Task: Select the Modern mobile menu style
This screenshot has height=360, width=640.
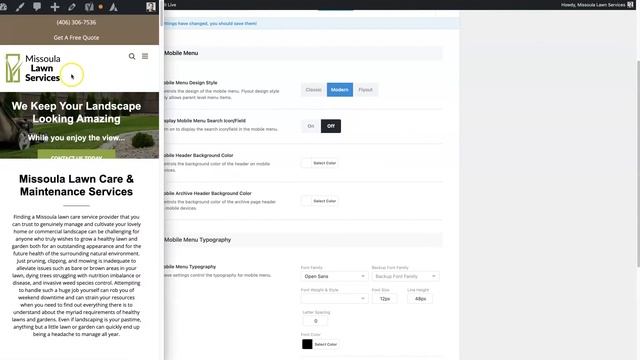Action: (x=340, y=90)
